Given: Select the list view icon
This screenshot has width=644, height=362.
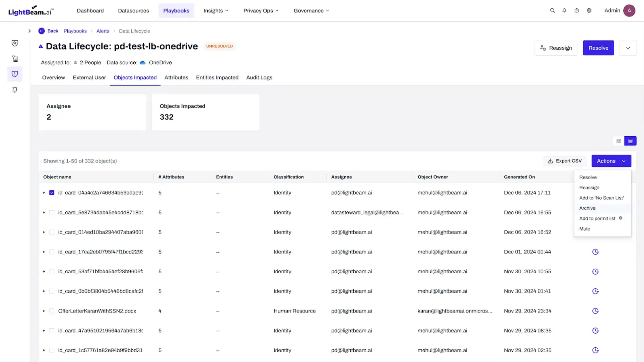Looking at the screenshot, I should pos(630,141).
